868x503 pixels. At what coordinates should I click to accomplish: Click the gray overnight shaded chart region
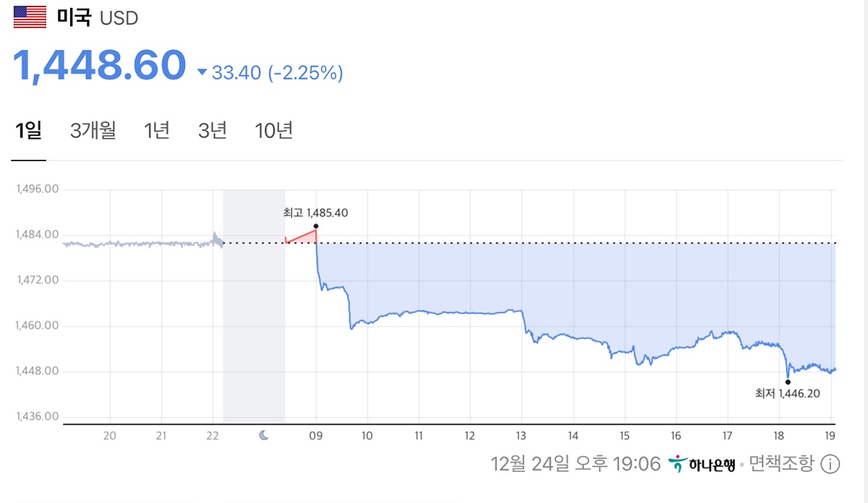(x=254, y=325)
